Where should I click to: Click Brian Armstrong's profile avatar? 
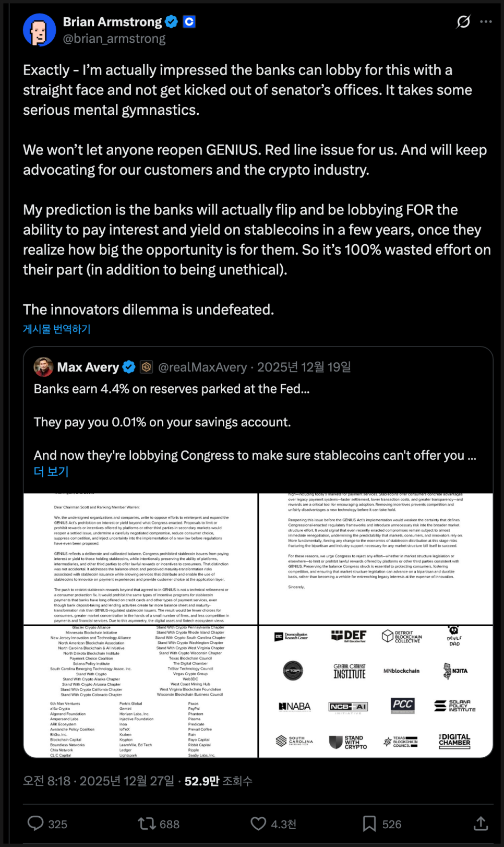39,30
